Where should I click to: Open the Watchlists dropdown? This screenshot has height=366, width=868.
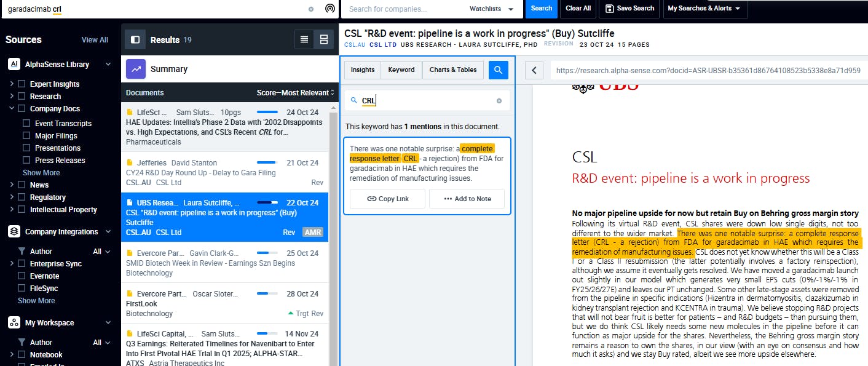[492, 9]
